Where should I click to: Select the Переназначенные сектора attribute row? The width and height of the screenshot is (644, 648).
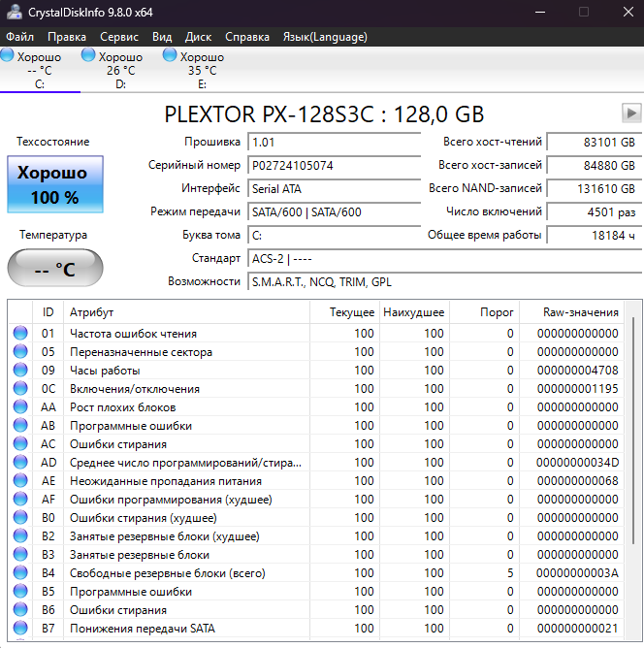coord(141,352)
